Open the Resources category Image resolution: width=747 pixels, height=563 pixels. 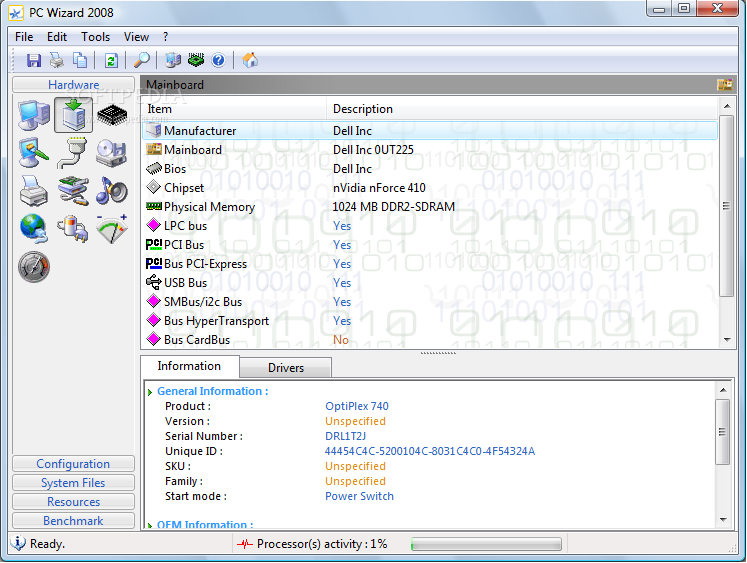[x=73, y=502]
